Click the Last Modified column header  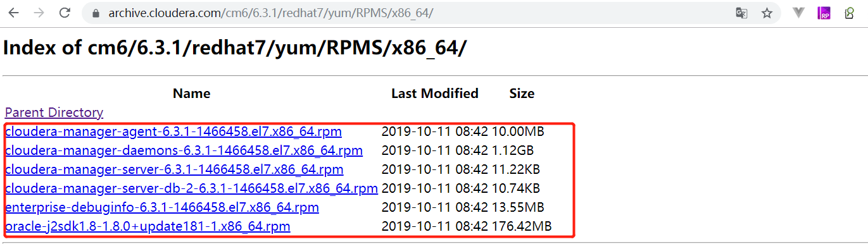pos(435,94)
